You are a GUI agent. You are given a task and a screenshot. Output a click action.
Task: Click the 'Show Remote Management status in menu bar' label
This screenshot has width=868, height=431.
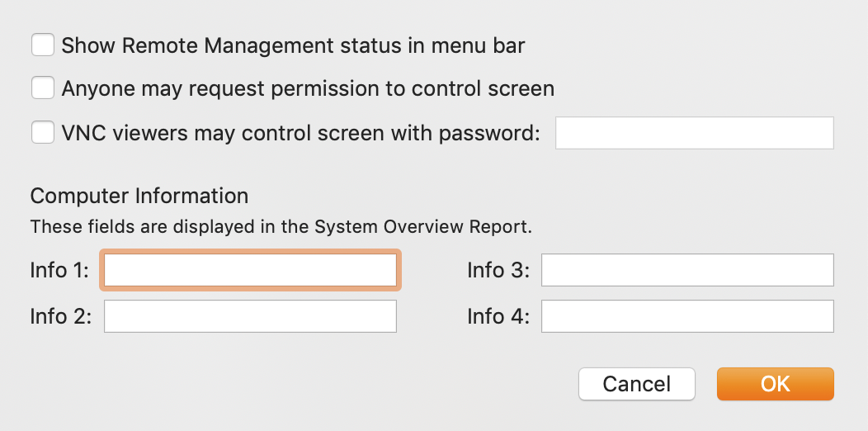[293, 45]
